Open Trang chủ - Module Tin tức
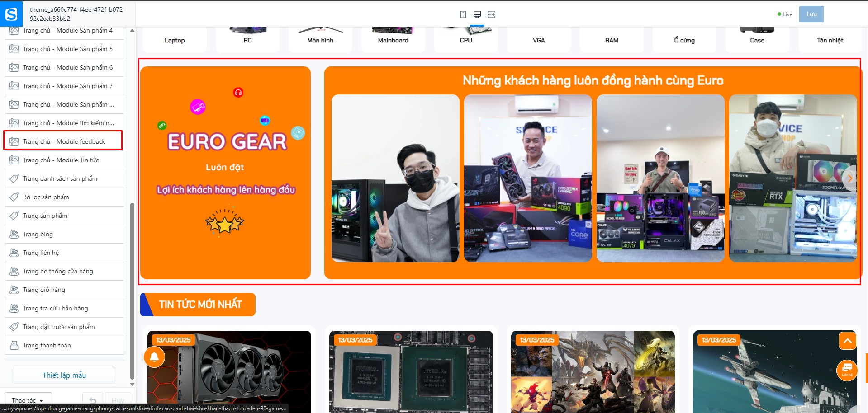 pos(64,160)
